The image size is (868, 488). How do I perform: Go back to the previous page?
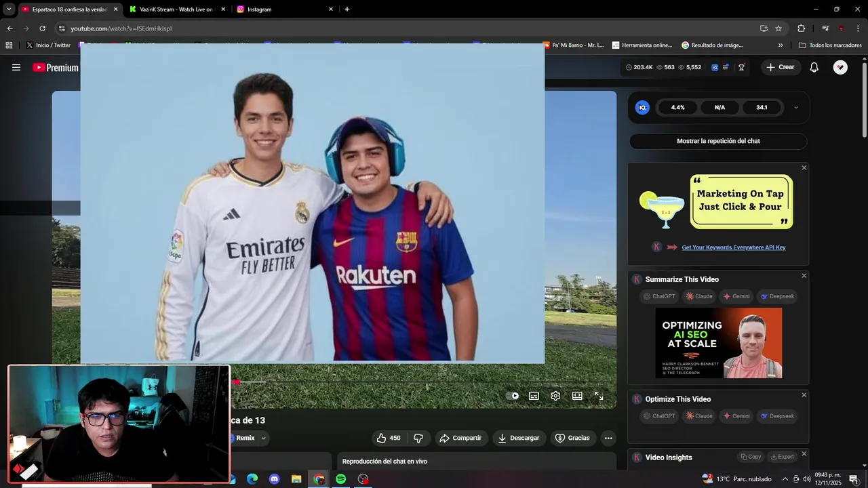[x=9, y=28]
